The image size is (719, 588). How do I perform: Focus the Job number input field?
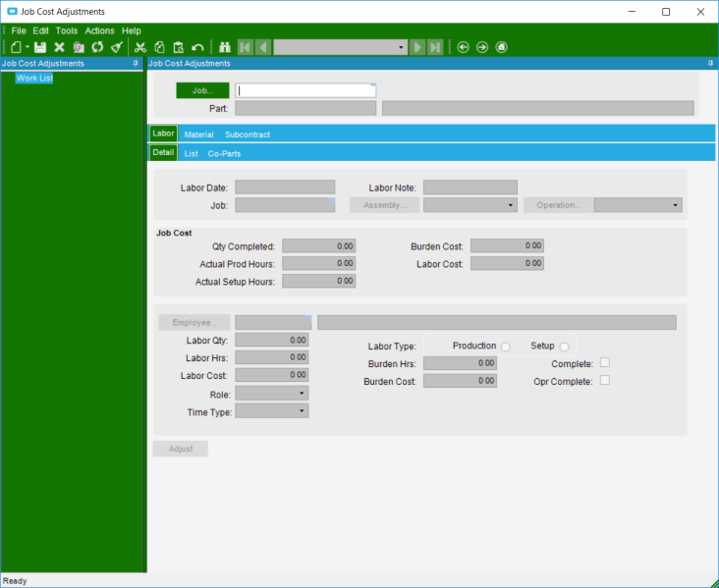[x=305, y=90]
